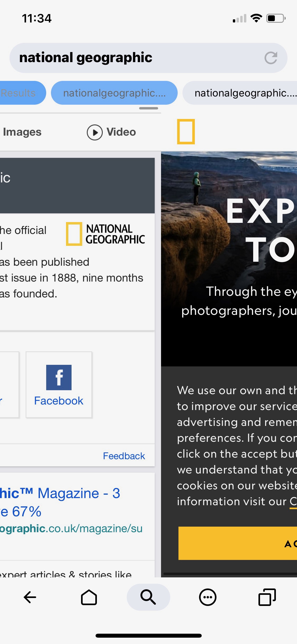Open the more options ellipsis icon
This screenshot has width=297, height=644.
coord(208,597)
